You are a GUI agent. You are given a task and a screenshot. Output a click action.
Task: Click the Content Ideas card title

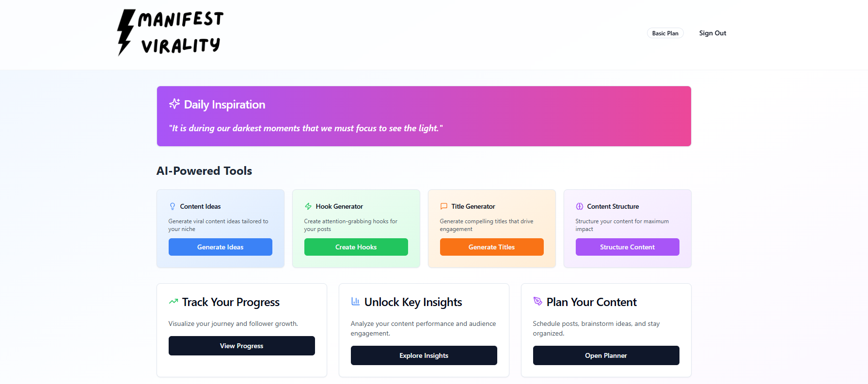(201, 206)
